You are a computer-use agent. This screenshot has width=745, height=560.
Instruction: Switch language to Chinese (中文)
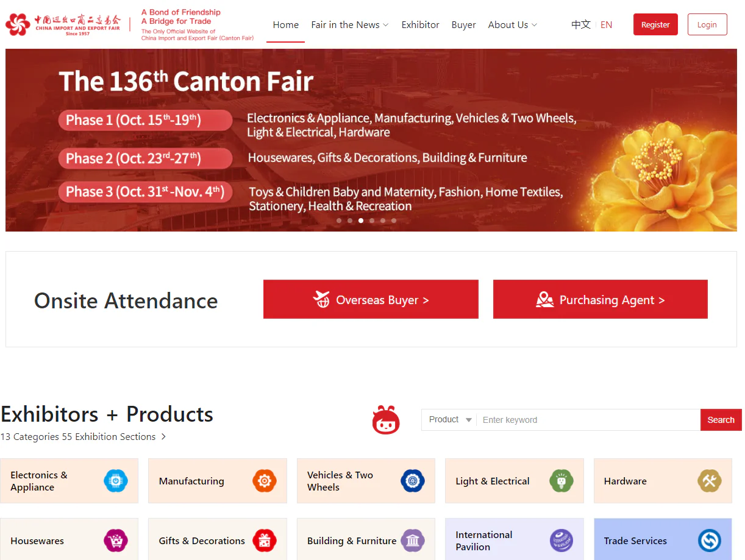click(580, 25)
